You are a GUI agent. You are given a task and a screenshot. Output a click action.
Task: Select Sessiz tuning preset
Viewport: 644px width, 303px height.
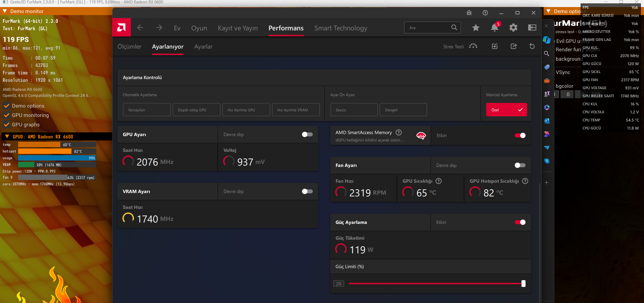[x=354, y=110]
